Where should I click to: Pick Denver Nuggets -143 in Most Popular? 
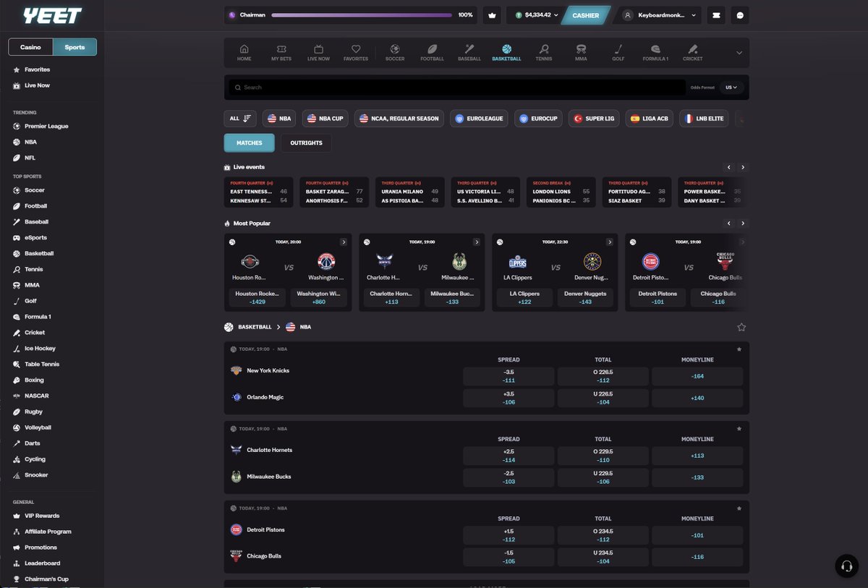tap(585, 297)
